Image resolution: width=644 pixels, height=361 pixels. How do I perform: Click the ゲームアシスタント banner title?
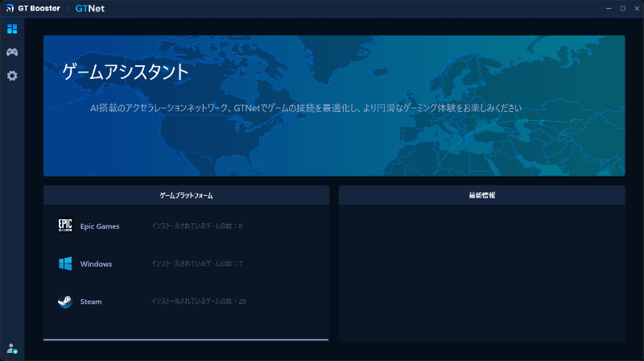pos(126,72)
